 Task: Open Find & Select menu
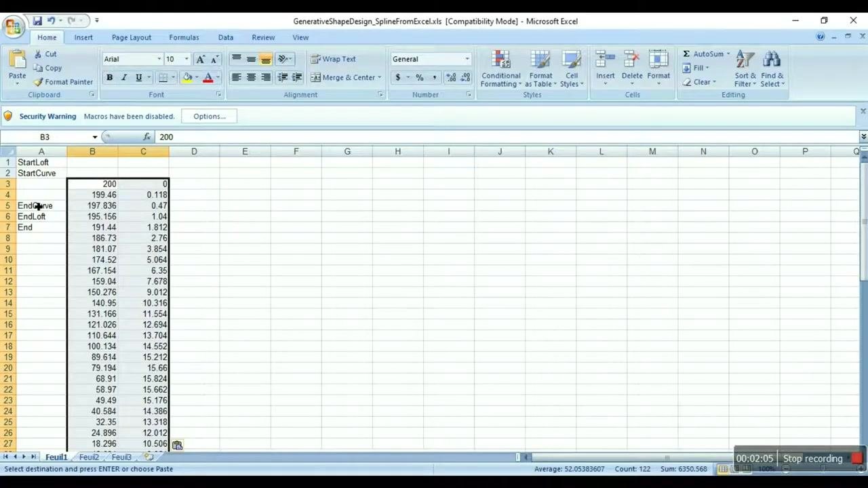click(772, 69)
